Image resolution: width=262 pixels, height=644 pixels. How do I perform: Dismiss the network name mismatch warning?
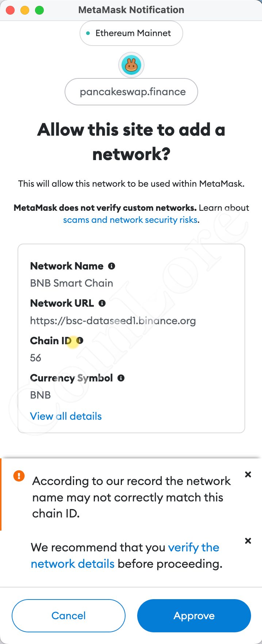[x=248, y=474]
